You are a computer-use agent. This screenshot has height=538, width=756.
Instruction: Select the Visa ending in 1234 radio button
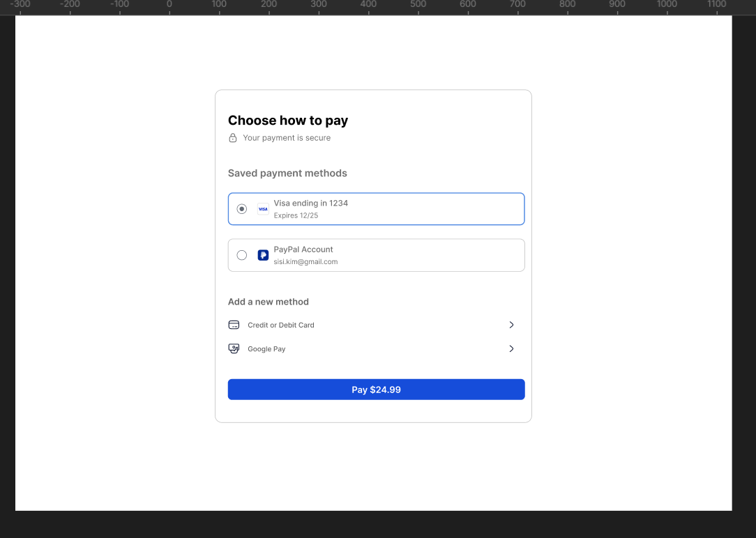click(241, 209)
